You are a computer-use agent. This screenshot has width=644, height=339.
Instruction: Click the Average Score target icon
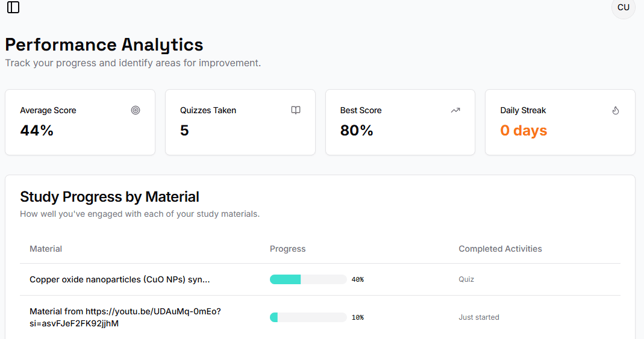tap(136, 110)
